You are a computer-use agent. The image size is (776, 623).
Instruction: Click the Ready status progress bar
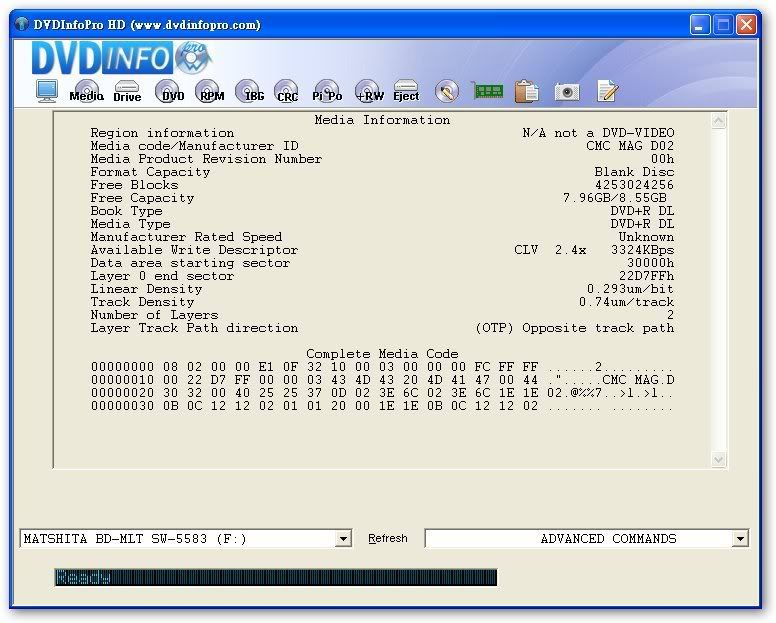[x=276, y=577]
